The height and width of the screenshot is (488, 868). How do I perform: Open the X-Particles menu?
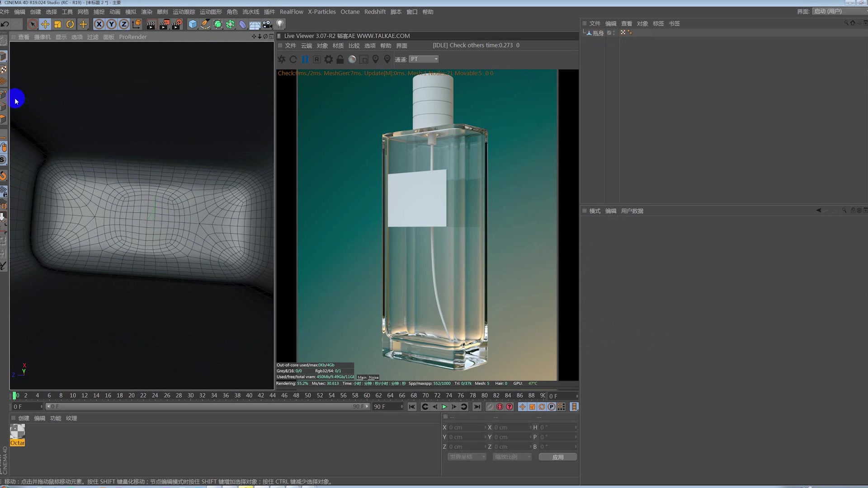[322, 12]
